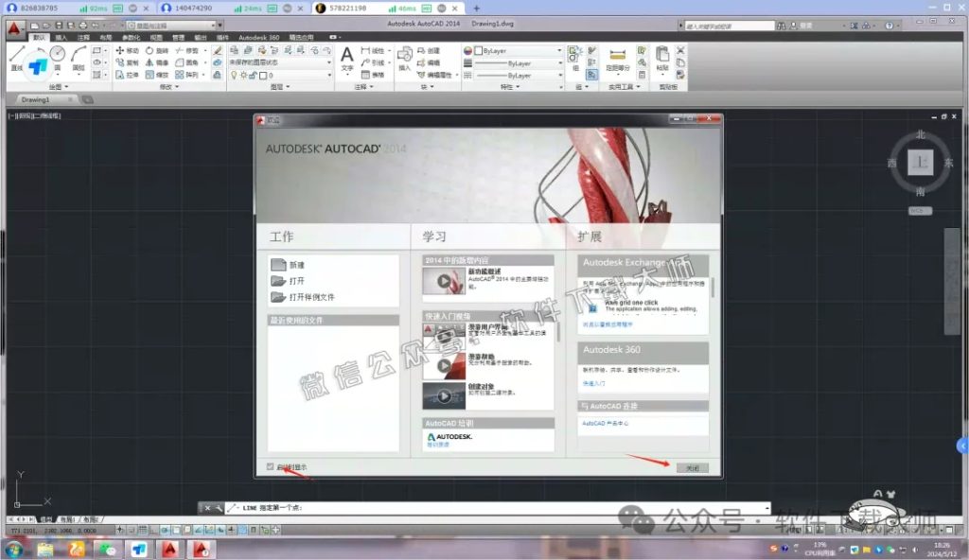
Task: Click the Insert block (插入) icon
Action: tap(405, 57)
